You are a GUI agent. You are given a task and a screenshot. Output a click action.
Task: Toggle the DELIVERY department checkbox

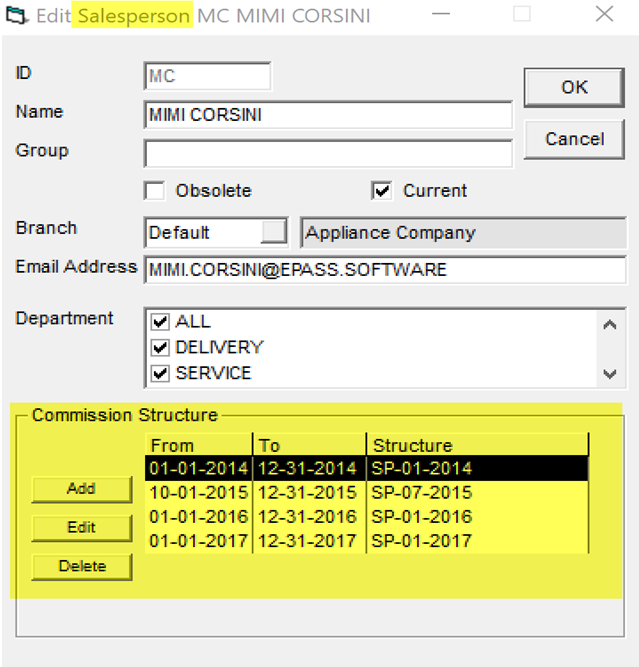point(160,348)
